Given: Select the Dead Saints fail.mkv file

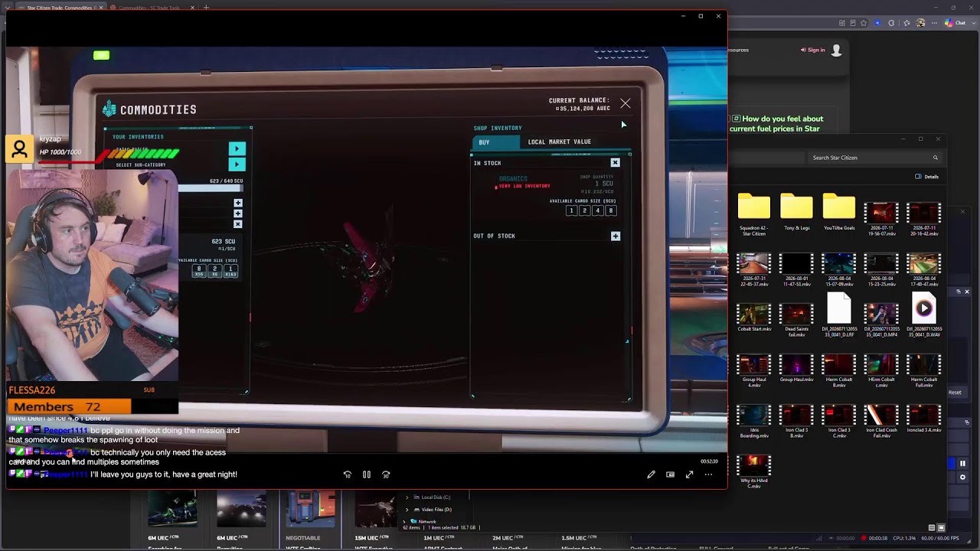Looking at the screenshot, I should [x=796, y=321].
